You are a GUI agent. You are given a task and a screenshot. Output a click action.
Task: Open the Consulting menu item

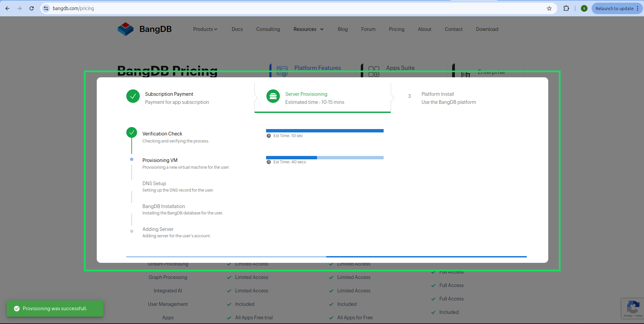(x=268, y=29)
